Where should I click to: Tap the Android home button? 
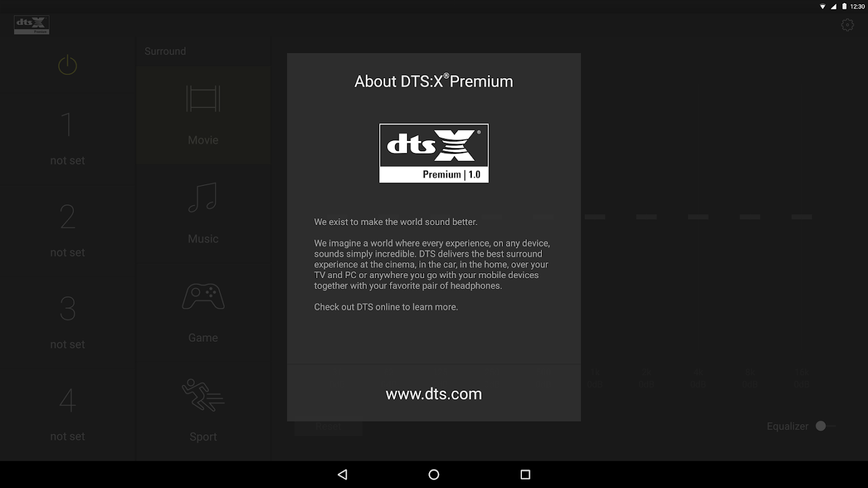[x=434, y=474]
